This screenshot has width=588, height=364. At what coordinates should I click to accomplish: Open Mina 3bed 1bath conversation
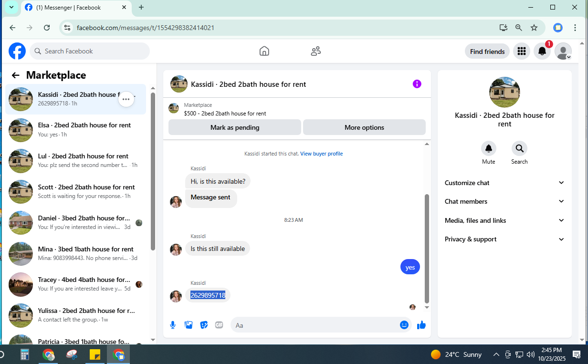point(76,254)
